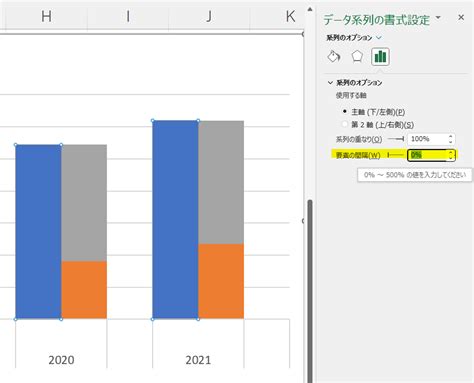Image resolution: width=474 pixels, height=383 pixels.
Task: Click the orange 2021 bar segment
Action: tap(221, 281)
